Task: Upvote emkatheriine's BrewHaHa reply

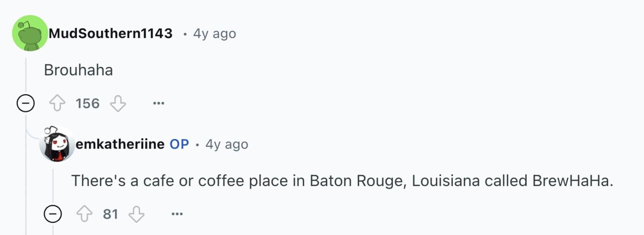Action: tap(84, 214)
